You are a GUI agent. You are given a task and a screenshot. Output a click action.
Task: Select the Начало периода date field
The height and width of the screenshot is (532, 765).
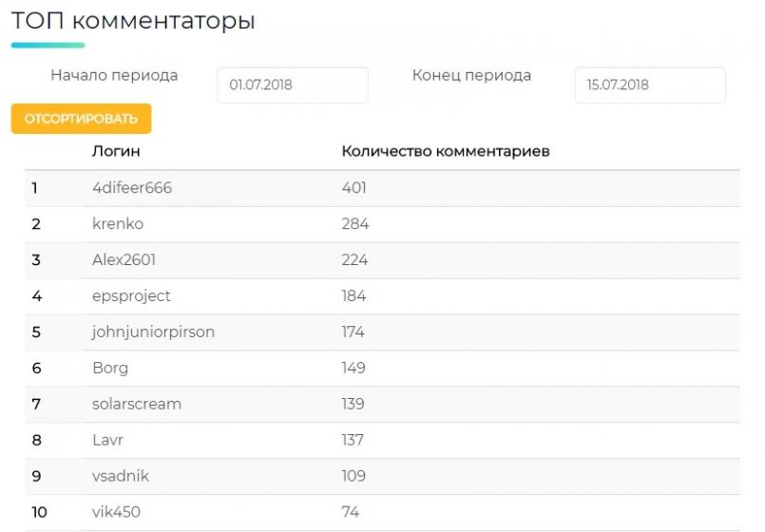[293, 85]
